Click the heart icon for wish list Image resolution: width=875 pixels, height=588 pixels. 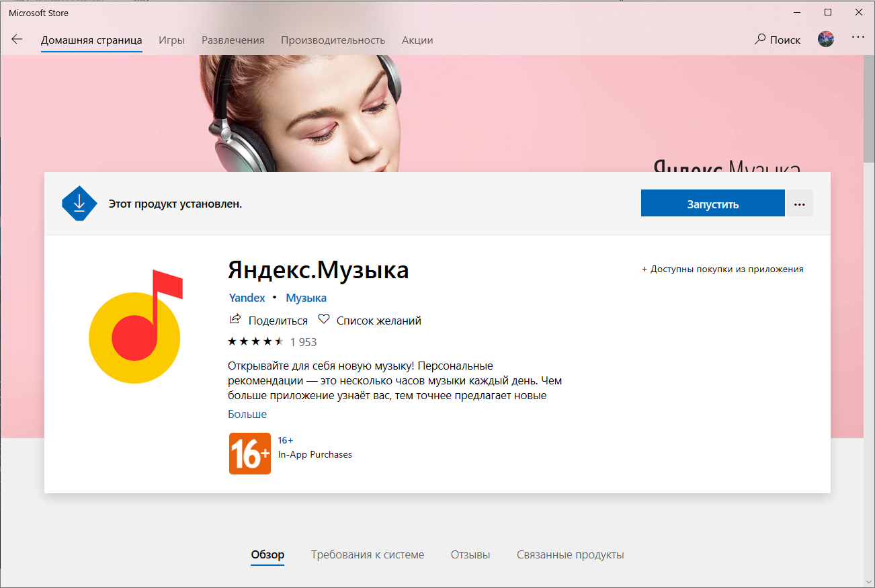[x=323, y=319]
